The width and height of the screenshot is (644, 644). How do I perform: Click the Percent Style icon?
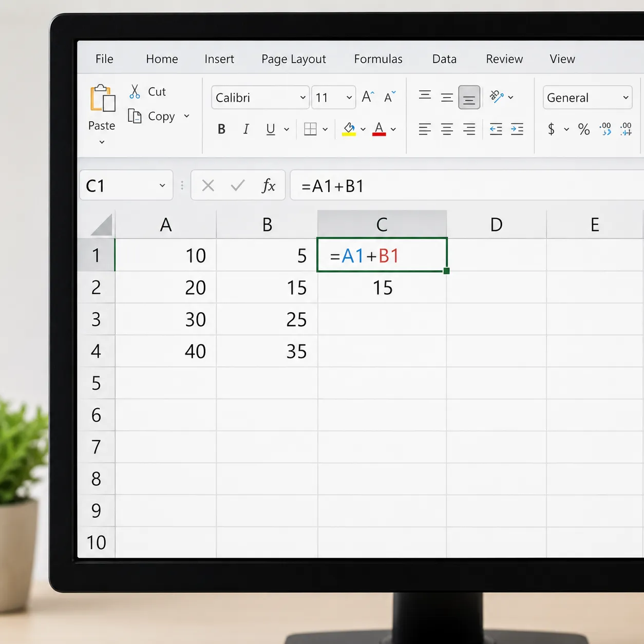click(x=584, y=129)
